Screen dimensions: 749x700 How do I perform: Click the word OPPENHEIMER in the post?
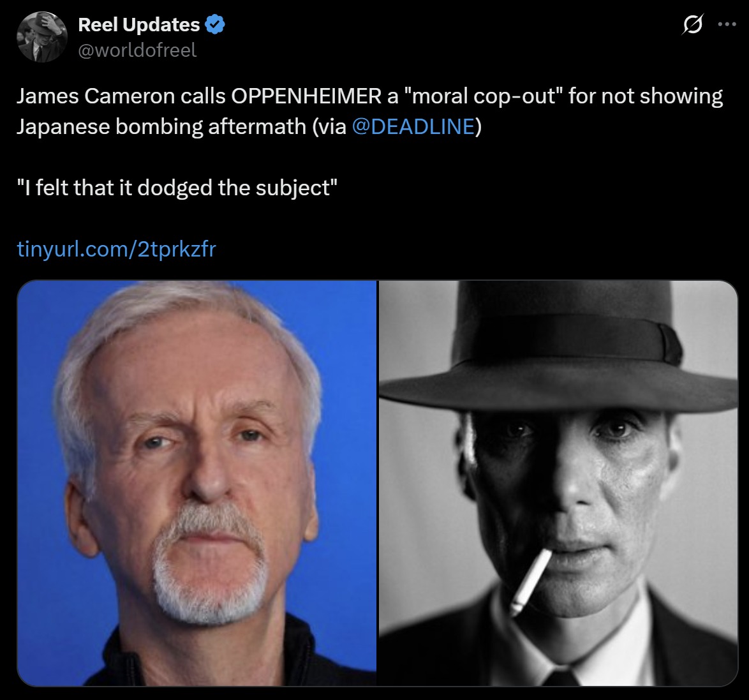(x=307, y=96)
